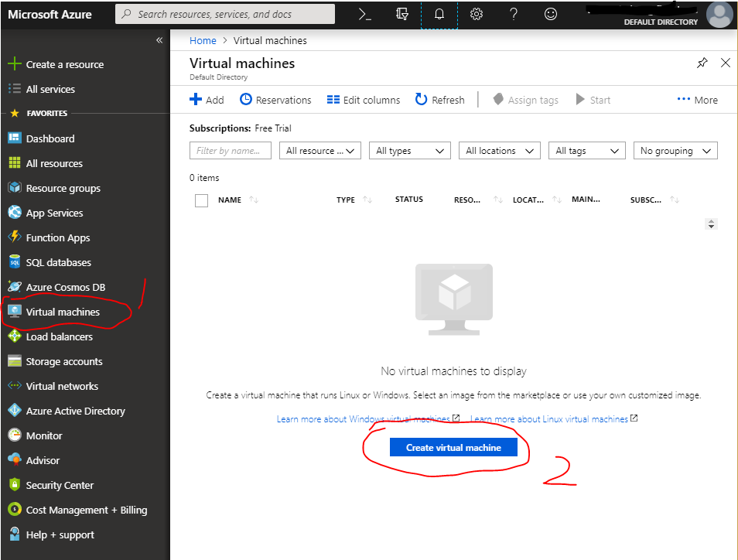Open the All types filter dropdown

point(409,150)
